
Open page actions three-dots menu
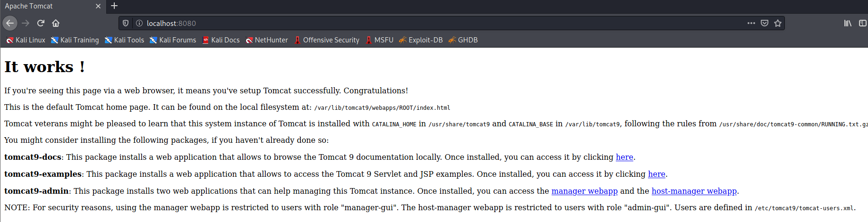pyautogui.click(x=751, y=23)
